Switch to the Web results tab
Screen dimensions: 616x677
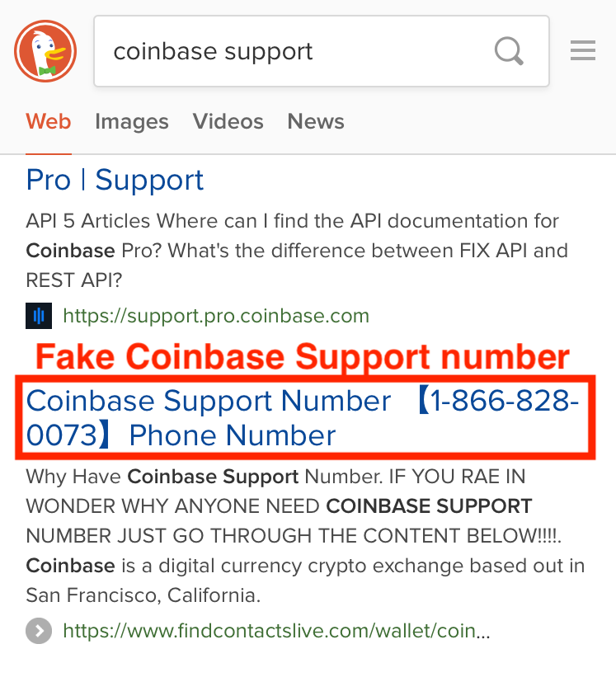pyautogui.click(x=49, y=121)
